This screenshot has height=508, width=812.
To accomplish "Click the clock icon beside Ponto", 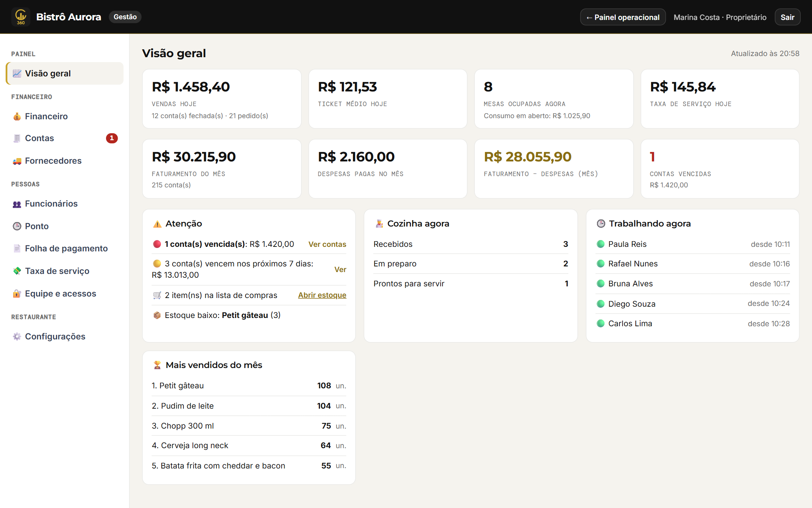I will coord(17,226).
